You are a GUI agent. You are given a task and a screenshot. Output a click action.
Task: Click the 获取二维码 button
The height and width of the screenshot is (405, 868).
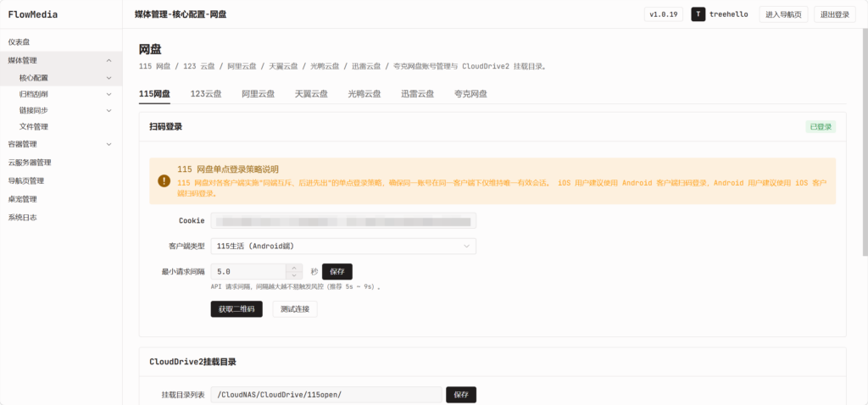point(236,309)
